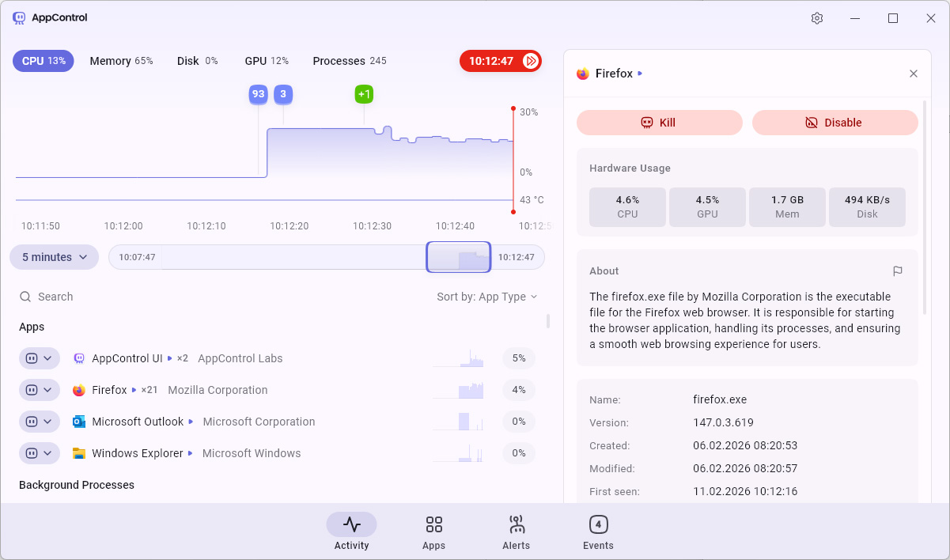950x560 pixels.
Task: Click the AppControl UI app icon
Action: (79, 358)
